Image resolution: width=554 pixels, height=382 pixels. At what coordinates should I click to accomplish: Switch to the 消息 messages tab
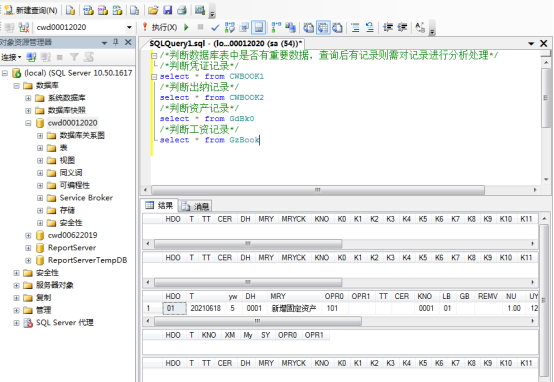pos(196,206)
